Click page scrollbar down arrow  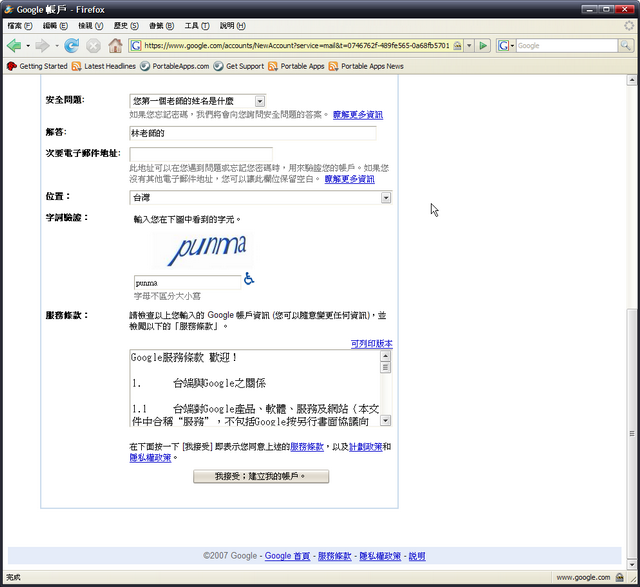[632, 565]
